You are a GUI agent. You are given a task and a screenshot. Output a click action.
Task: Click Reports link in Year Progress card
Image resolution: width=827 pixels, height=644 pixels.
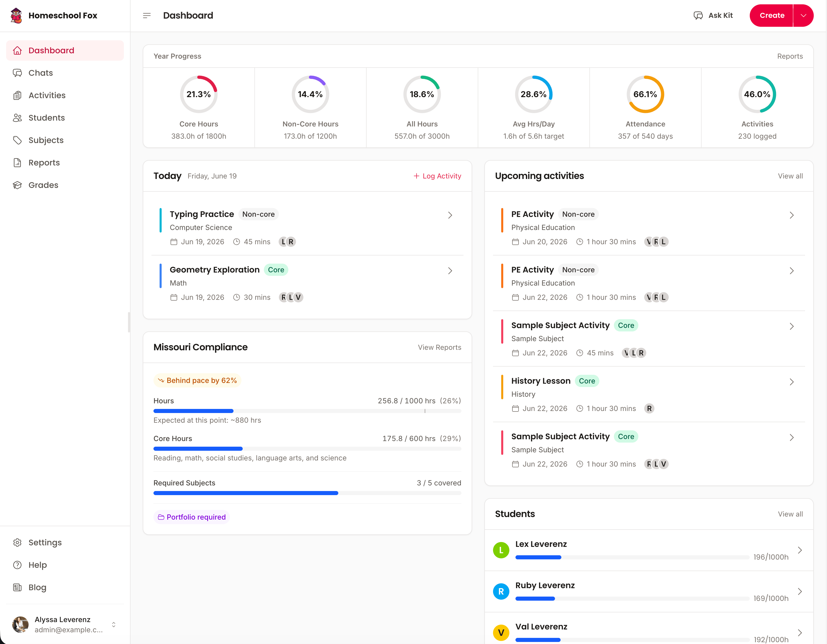click(x=790, y=56)
